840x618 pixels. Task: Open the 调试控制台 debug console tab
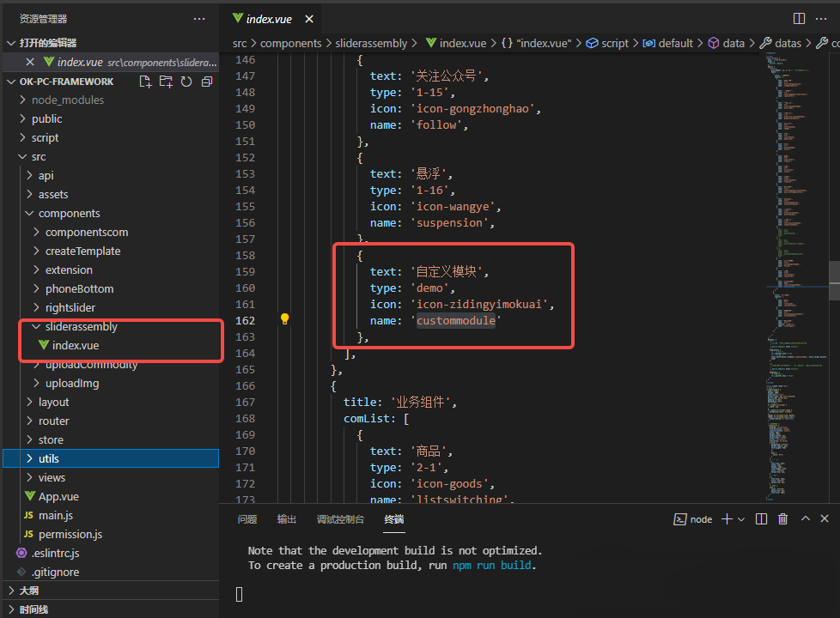(x=340, y=519)
